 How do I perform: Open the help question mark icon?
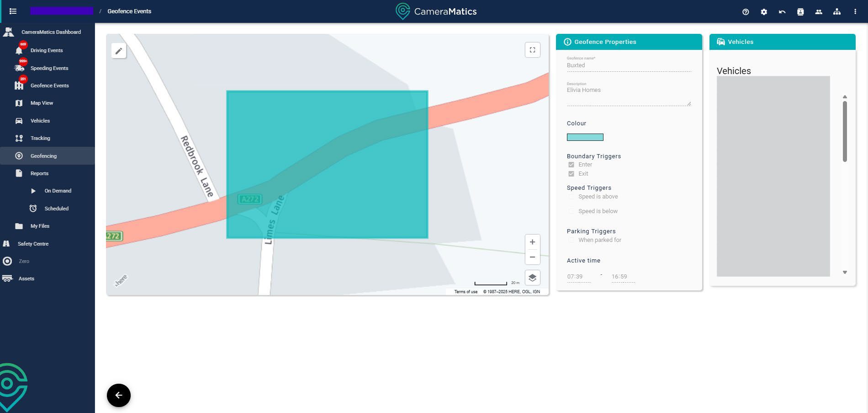746,12
